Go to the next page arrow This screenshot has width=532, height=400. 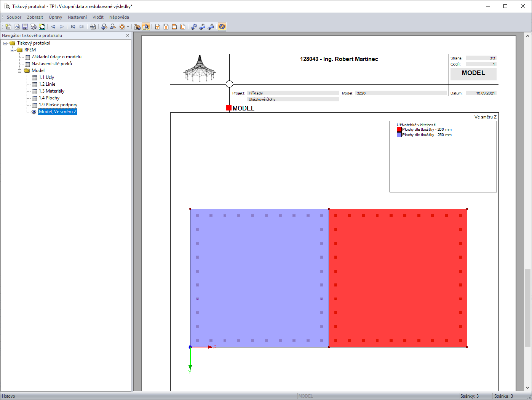pos(62,27)
